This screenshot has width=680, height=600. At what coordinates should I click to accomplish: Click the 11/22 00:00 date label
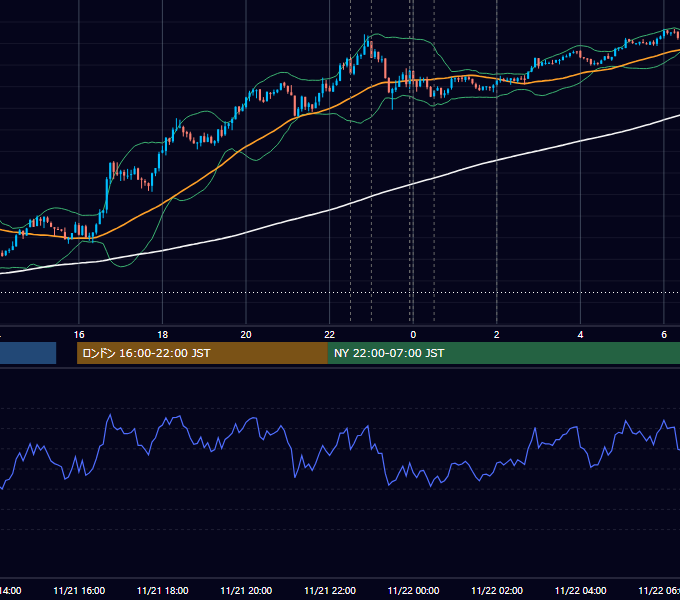[x=413, y=591]
